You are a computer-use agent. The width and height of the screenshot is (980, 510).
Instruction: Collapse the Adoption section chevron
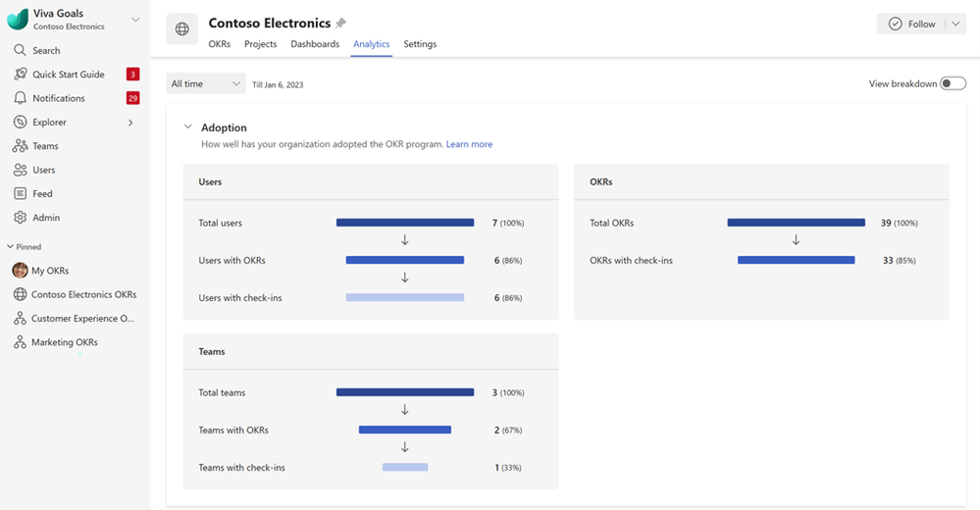click(187, 127)
